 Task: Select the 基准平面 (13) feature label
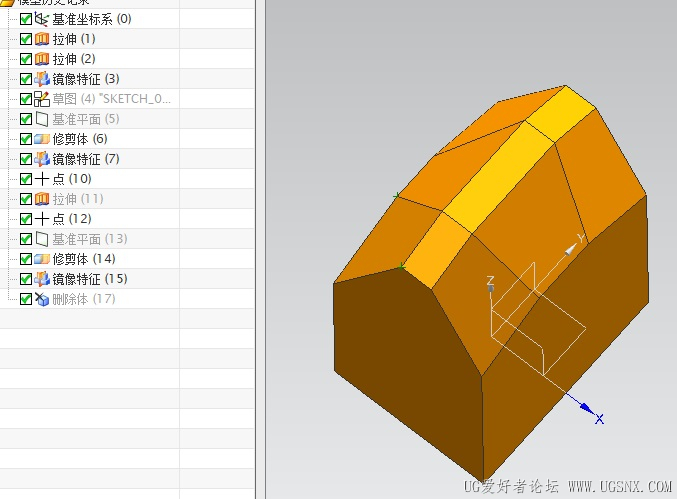pos(90,239)
